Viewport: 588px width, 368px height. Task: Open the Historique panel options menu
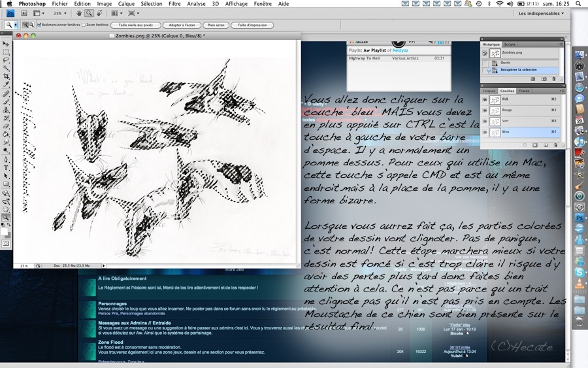tap(561, 44)
